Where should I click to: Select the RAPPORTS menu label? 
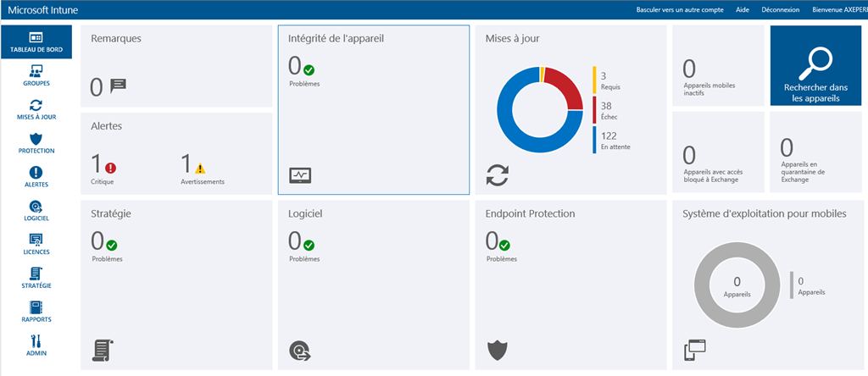point(36,319)
